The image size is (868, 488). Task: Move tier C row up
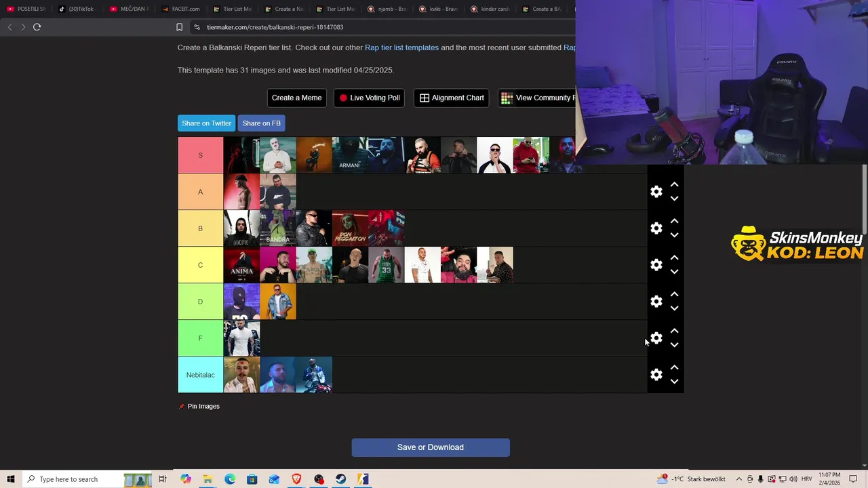tap(674, 258)
